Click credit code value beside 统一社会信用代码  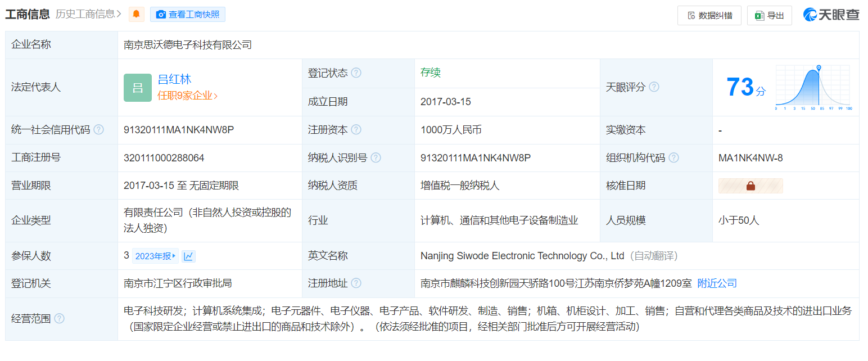(x=179, y=130)
